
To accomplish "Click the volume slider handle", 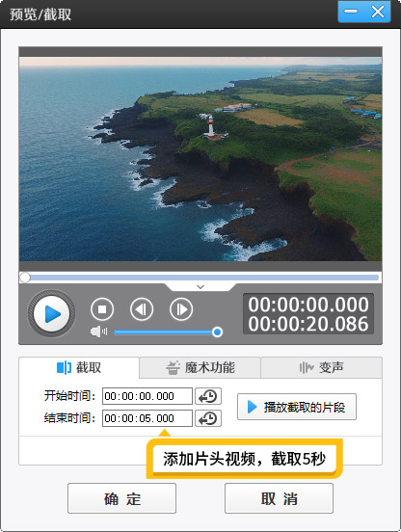I will (x=217, y=332).
